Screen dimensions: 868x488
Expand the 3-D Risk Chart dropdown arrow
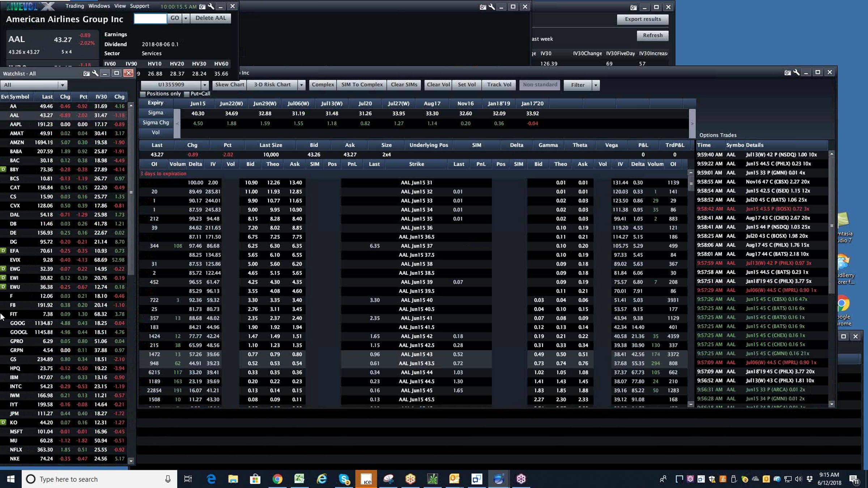301,85
